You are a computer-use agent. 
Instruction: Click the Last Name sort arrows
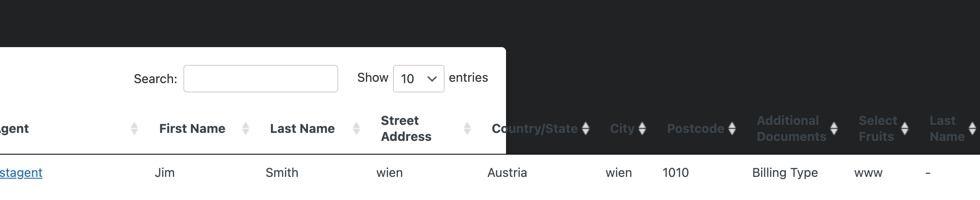356,128
